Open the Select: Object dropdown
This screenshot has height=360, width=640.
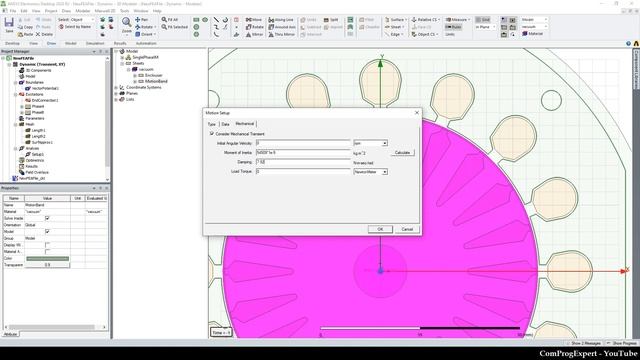tap(76, 20)
